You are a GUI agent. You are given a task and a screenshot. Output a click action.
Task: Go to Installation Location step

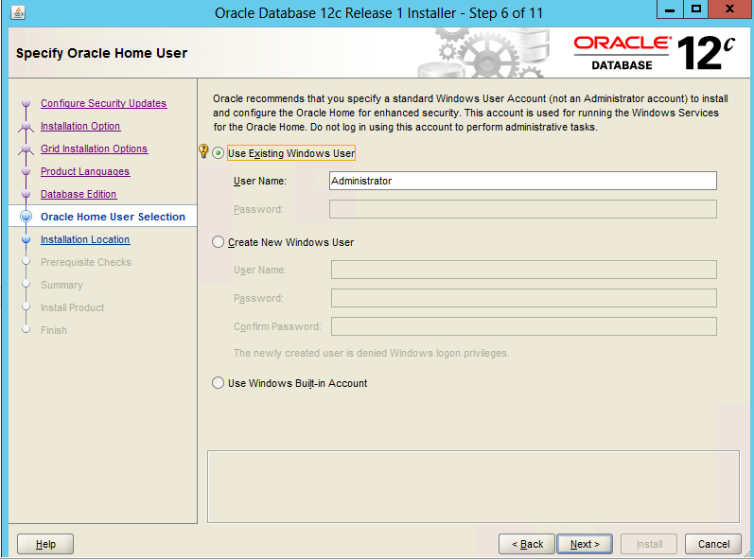point(85,240)
